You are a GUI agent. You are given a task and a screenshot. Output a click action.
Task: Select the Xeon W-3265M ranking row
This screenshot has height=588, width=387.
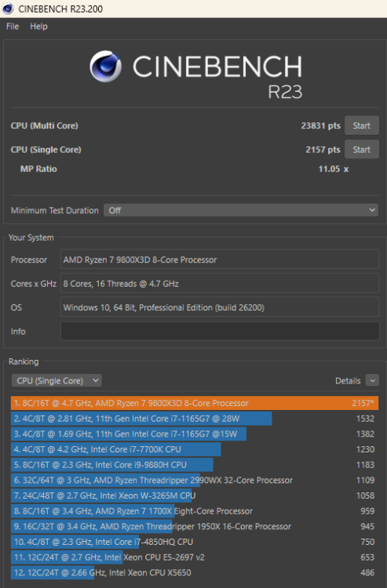(x=195, y=495)
